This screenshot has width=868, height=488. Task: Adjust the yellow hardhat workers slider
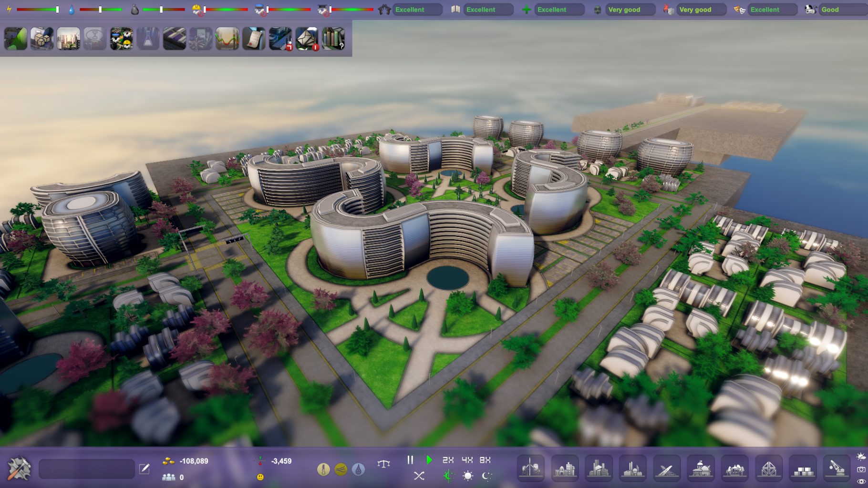(x=227, y=10)
